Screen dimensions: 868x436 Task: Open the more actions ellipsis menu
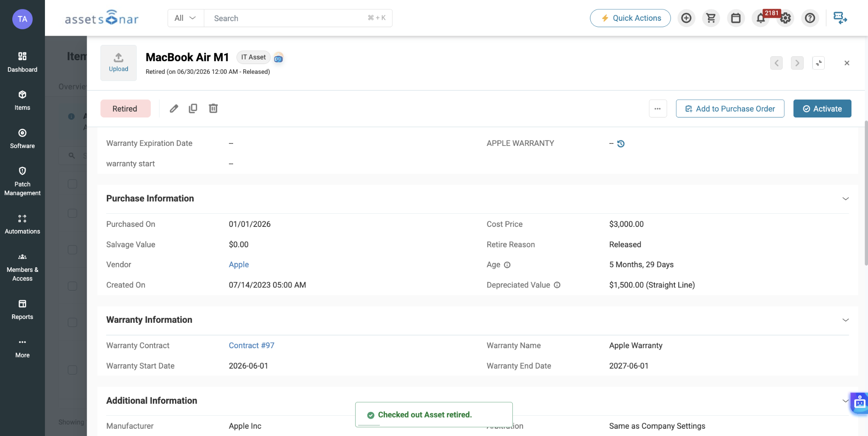point(658,109)
